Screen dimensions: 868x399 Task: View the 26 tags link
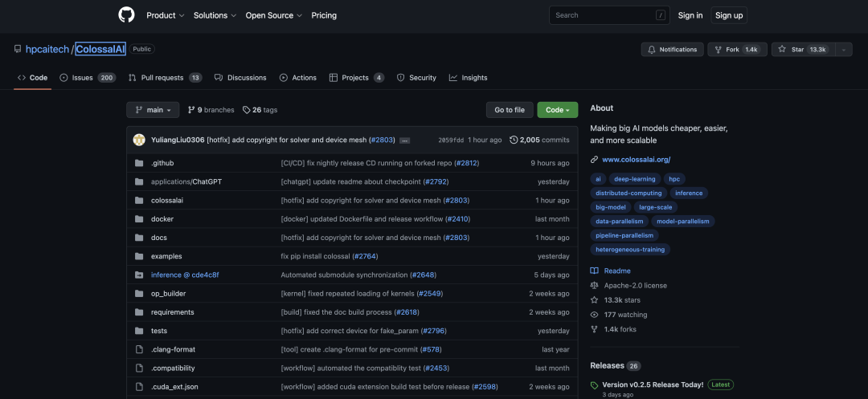pyautogui.click(x=260, y=110)
